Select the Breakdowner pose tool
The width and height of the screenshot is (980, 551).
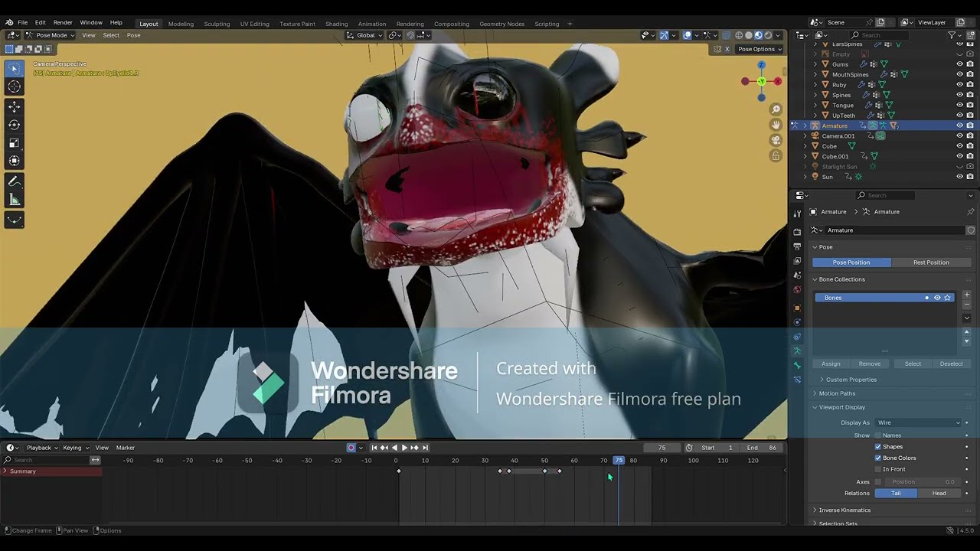pyautogui.click(x=14, y=220)
